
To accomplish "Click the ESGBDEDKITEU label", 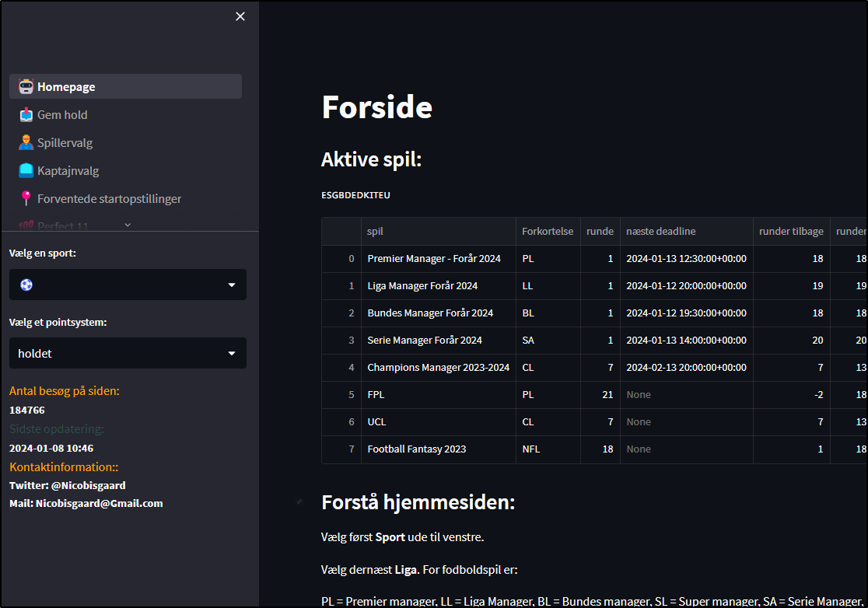I will click(x=356, y=195).
